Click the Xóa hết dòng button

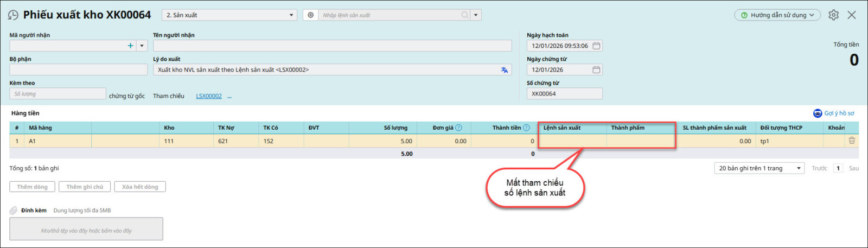140,187
